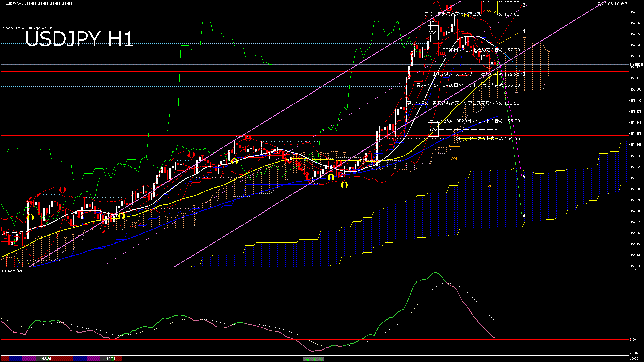Image resolution: width=644 pixels, height=362 pixels.
Task: Click the YDO label box
Action: tap(433, 129)
